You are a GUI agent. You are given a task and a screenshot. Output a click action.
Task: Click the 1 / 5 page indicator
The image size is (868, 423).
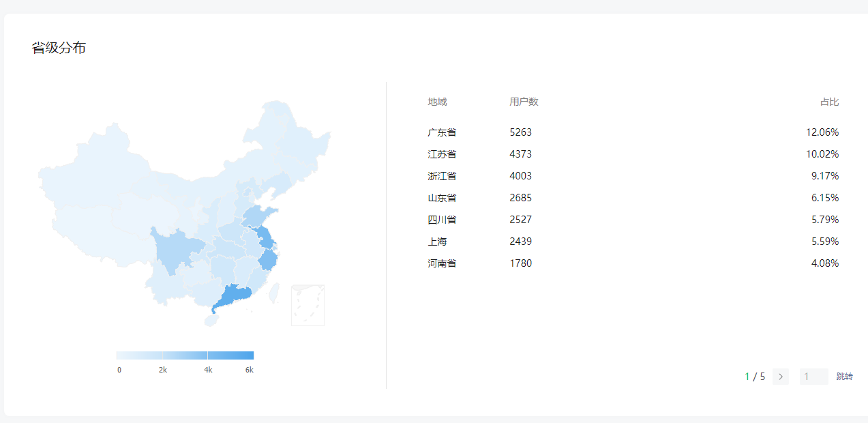point(755,377)
